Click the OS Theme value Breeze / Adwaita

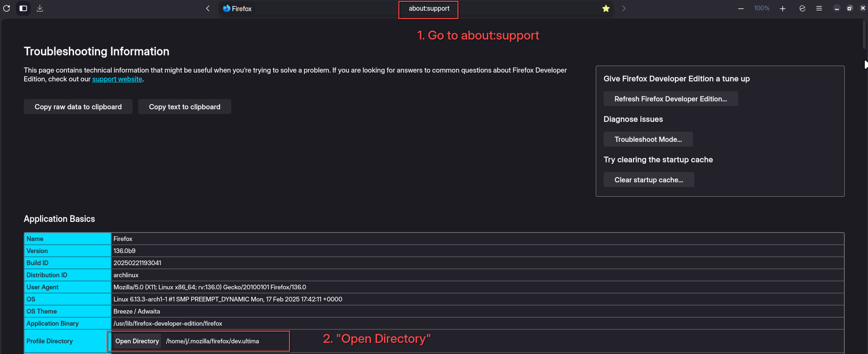(137, 311)
